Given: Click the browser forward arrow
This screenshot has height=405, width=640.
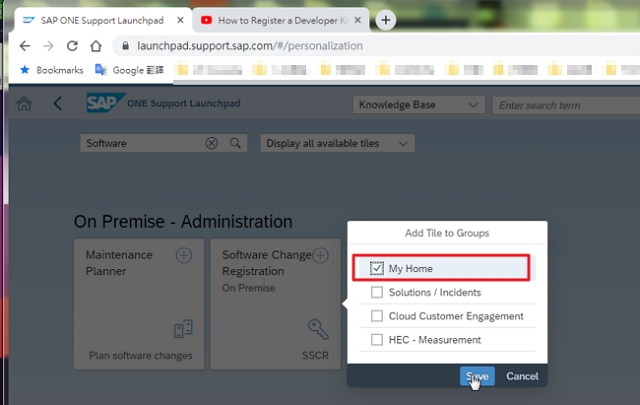Looking at the screenshot, I should 49,46.
